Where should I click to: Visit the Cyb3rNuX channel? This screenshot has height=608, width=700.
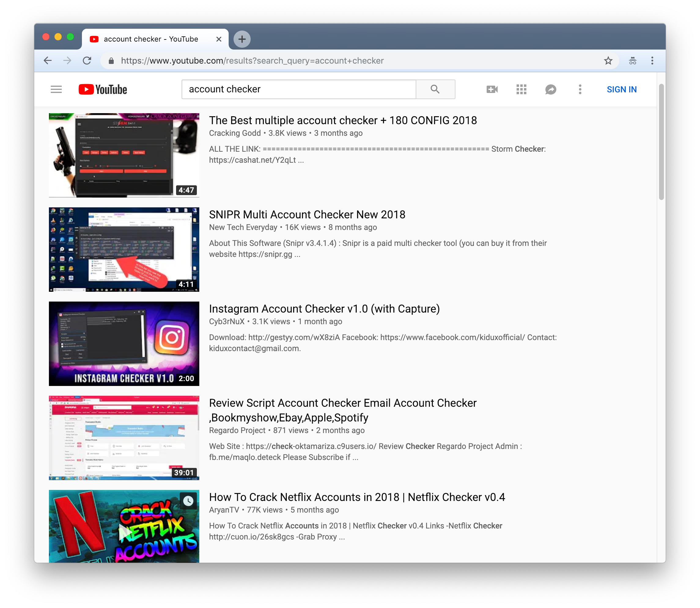pyautogui.click(x=227, y=321)
